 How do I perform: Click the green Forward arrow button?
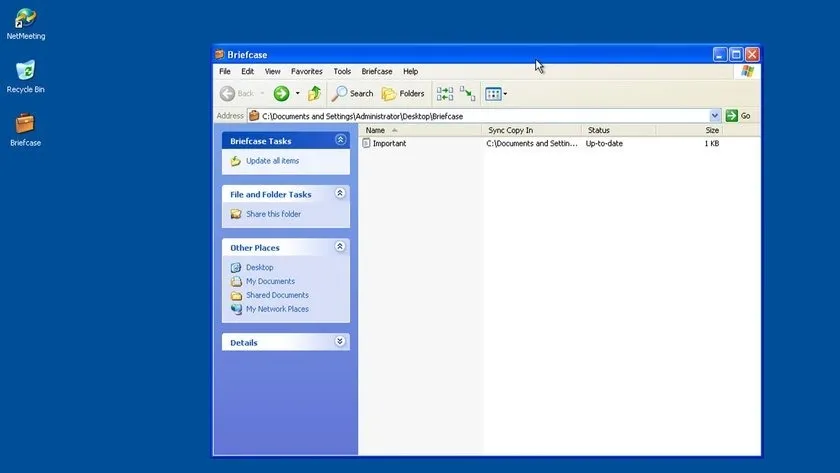(281, 94)
